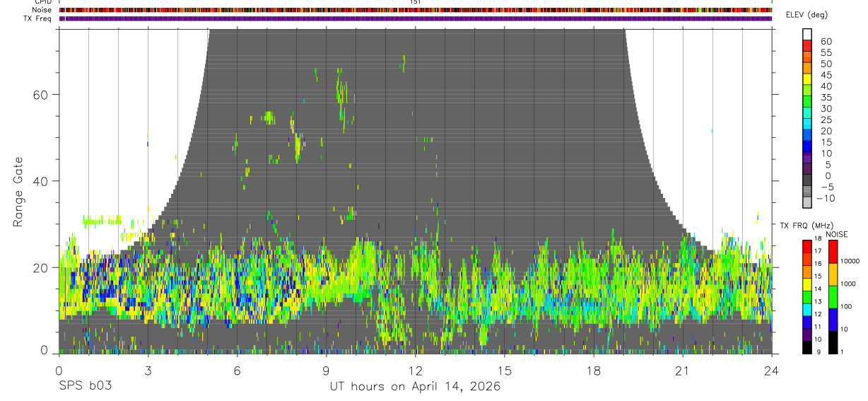868x401 pixels.
Task: Click the x-axis tick label '18'
Action: [594, 371]
